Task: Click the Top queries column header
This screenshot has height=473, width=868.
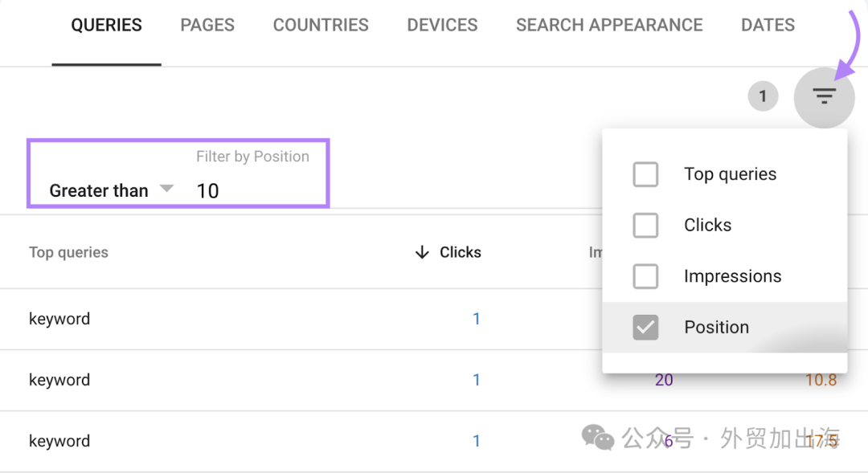Action: (68, 252)
